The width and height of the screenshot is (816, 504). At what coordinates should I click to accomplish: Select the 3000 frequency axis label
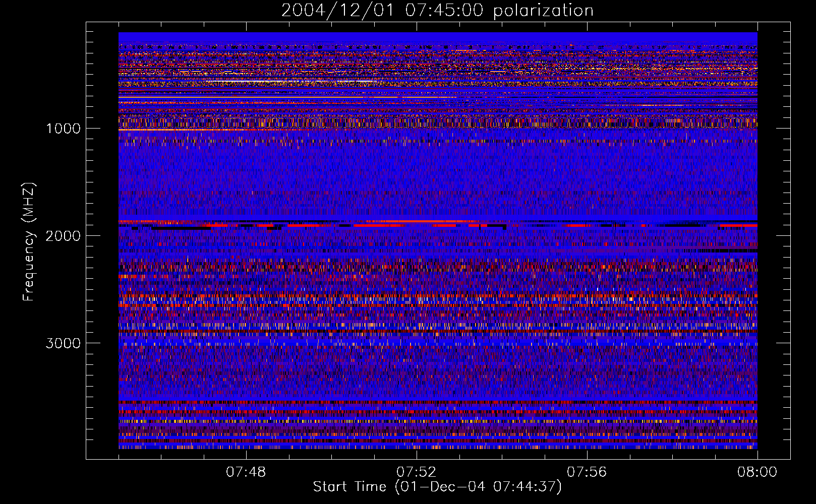point(63,343)
